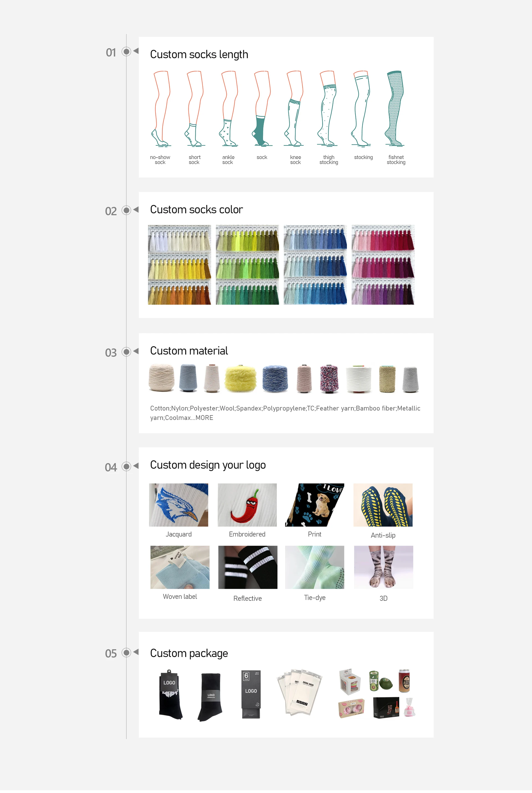Open the yellow and orange yarn color chart

(180, 265)
